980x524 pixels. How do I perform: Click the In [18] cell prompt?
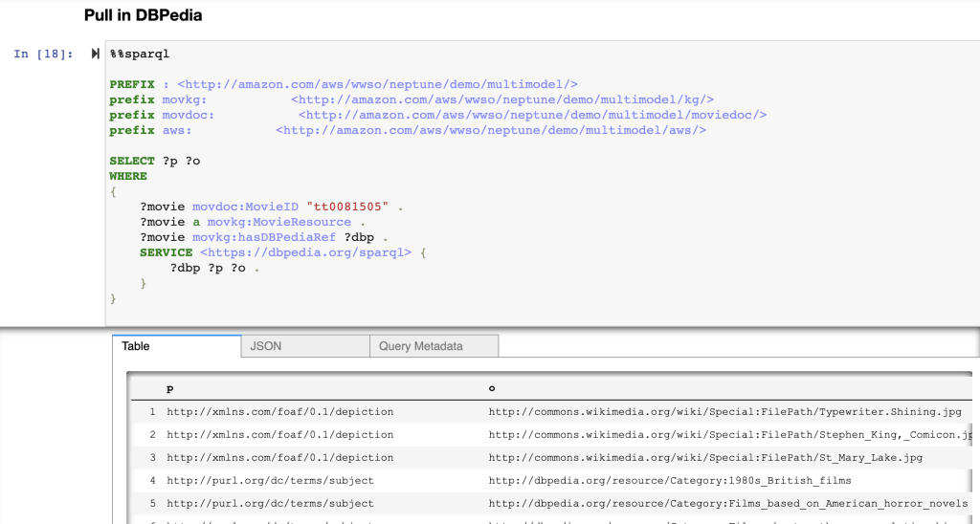click(43, 54)
